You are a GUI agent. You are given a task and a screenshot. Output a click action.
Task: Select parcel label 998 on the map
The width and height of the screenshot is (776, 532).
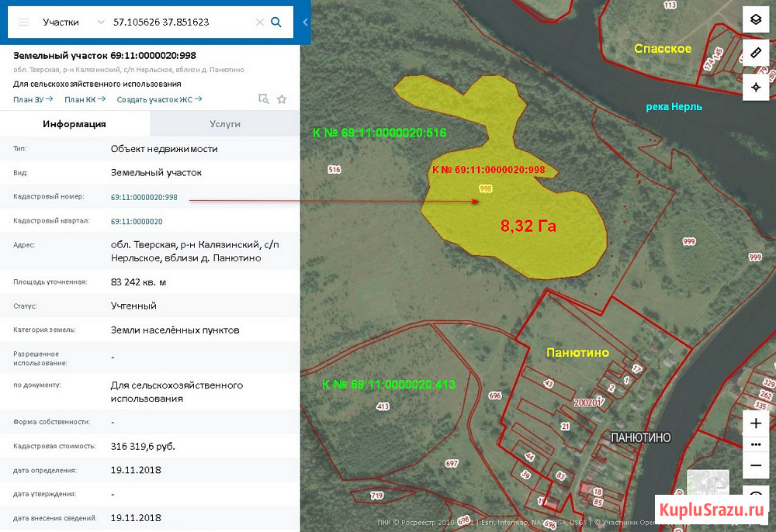tap(486, 189)
